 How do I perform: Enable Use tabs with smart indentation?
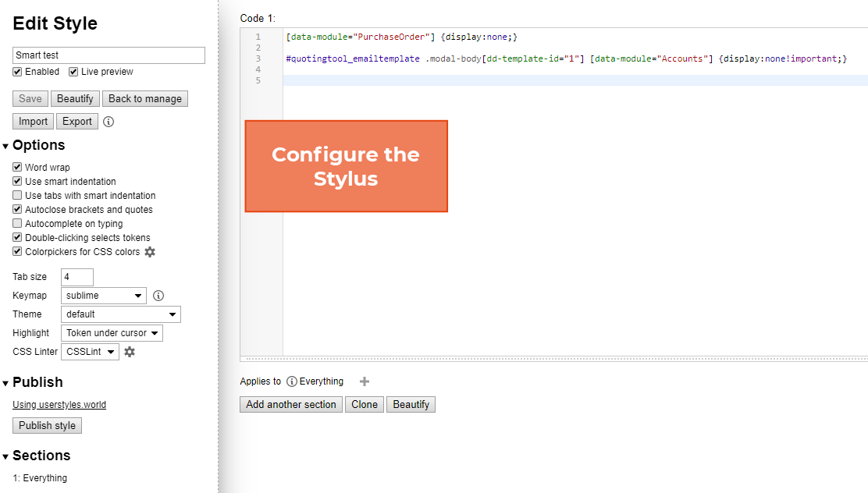point(17,195)
